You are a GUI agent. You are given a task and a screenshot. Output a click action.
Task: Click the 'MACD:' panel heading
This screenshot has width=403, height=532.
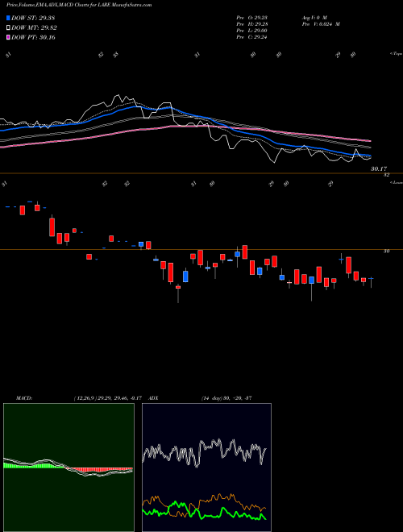click(x=24, y=398)
